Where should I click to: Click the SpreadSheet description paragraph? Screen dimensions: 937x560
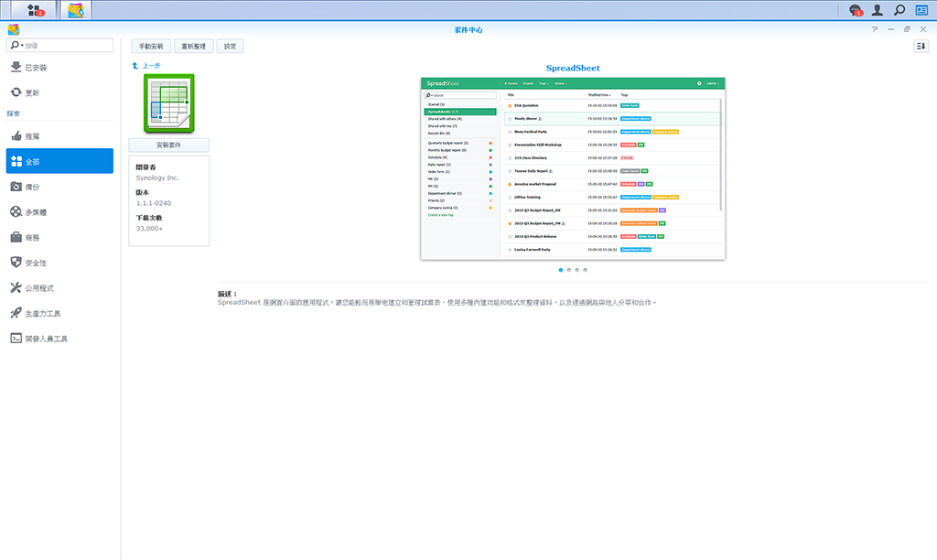pyautogui.click(x=436, y=302)
